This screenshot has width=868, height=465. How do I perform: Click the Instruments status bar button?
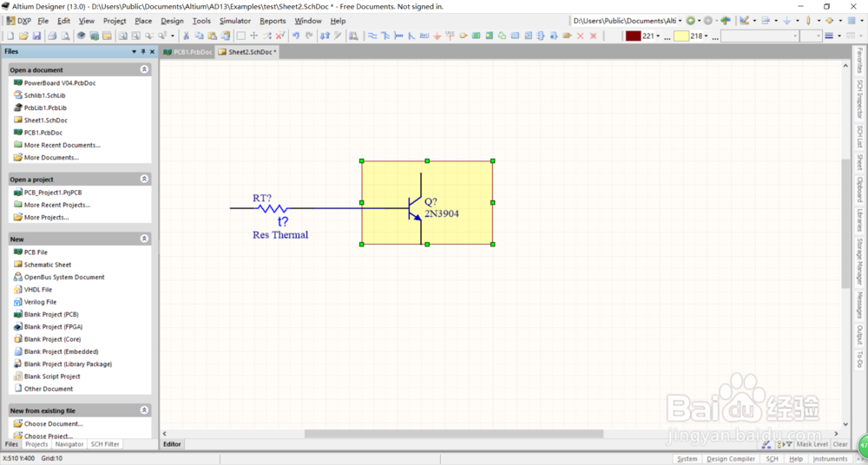(830, 459)
